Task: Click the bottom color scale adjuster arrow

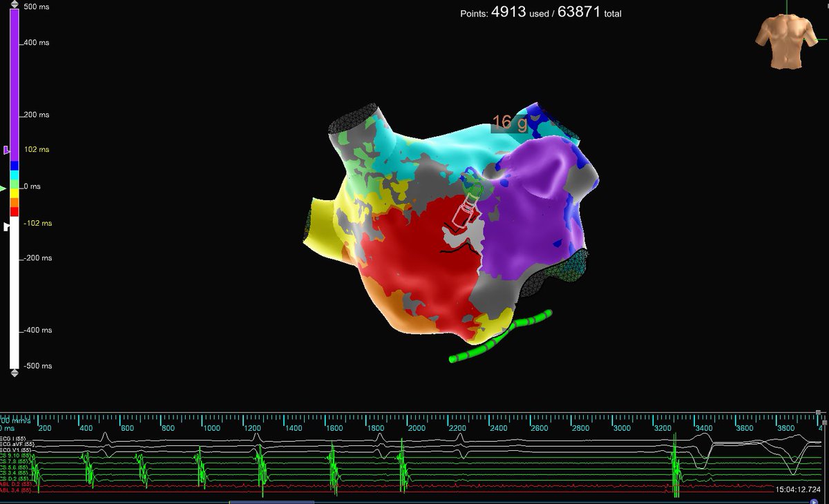Action: [x=14, y=373]
